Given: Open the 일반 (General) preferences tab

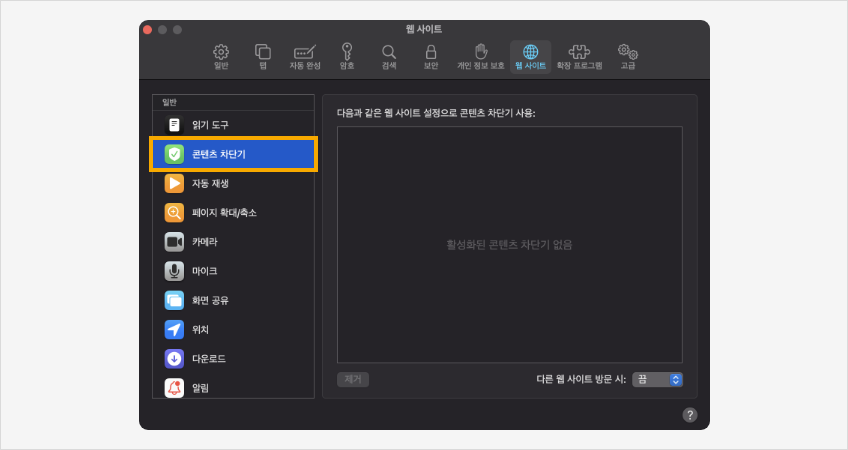Looking at the screenshot, I should click(221, 56).
